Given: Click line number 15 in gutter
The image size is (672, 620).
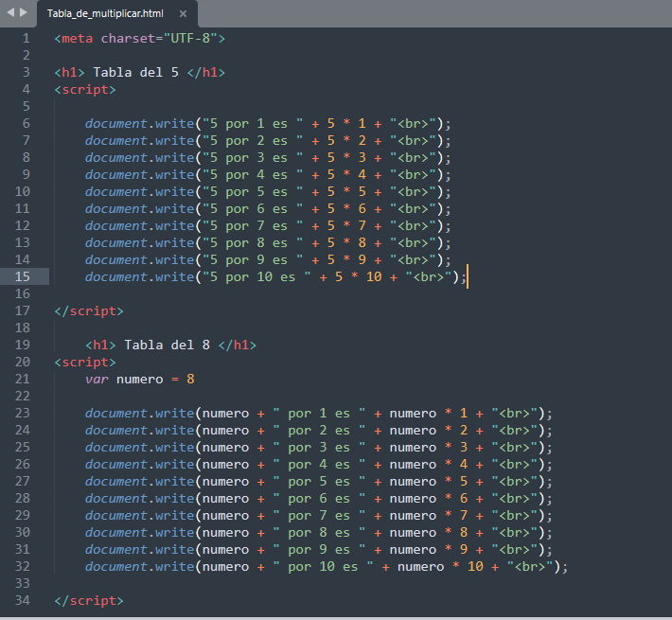Looking at the screenshot, I should click(x=23, y=276).
